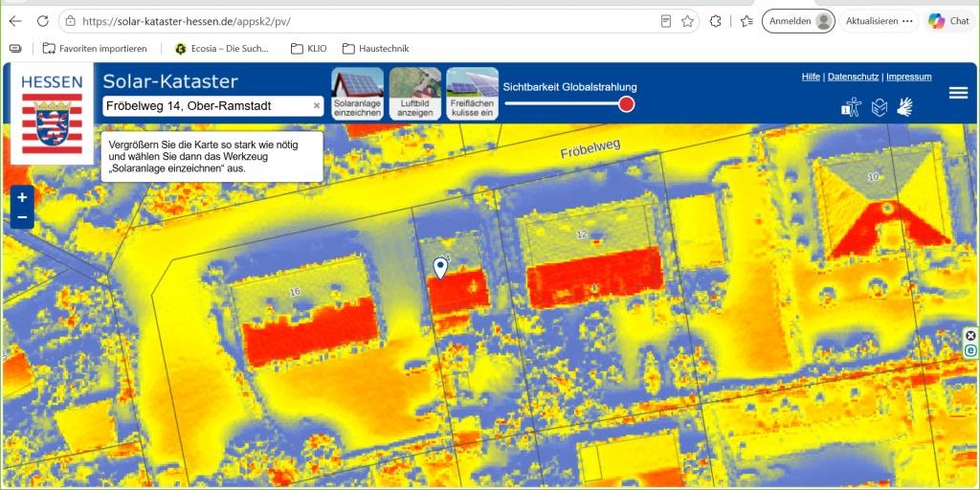Toggle the Luftbild anzeigen aerial view
The image size is (980, 490).
(415, 94)
